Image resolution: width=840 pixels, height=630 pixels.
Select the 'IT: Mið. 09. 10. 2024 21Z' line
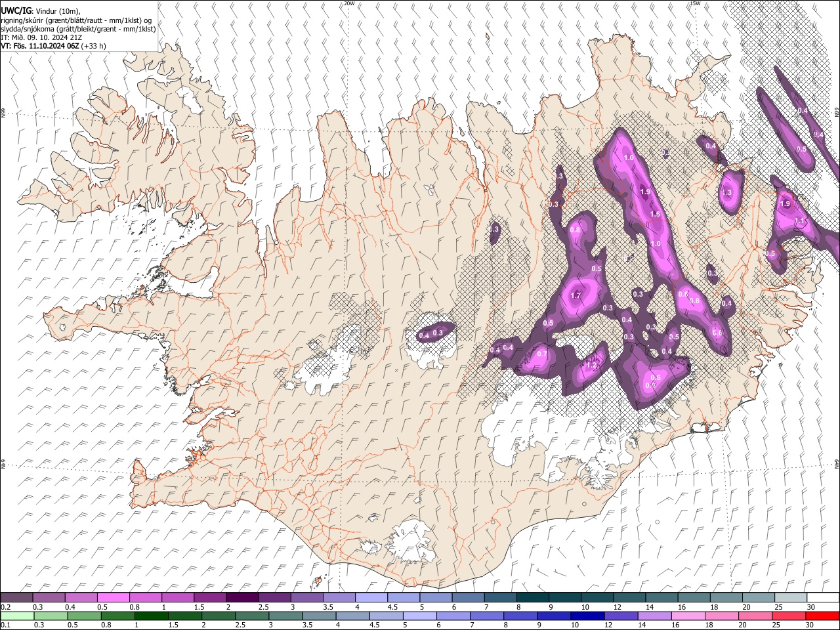click(x=41, y=37)
